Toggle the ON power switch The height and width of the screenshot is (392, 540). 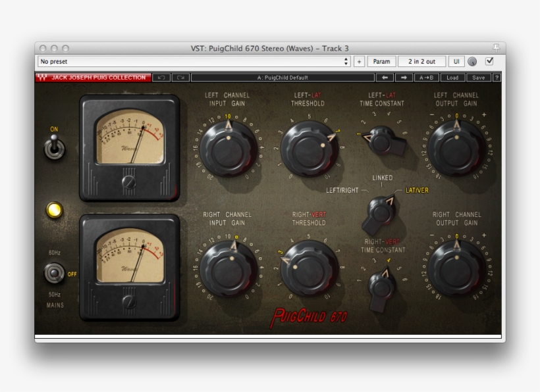click(53, 148)
